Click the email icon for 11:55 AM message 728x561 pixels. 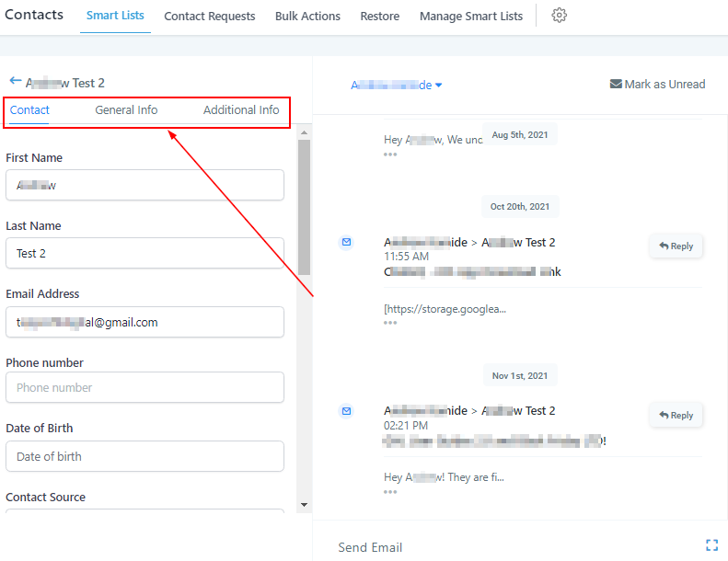point(346,242)
